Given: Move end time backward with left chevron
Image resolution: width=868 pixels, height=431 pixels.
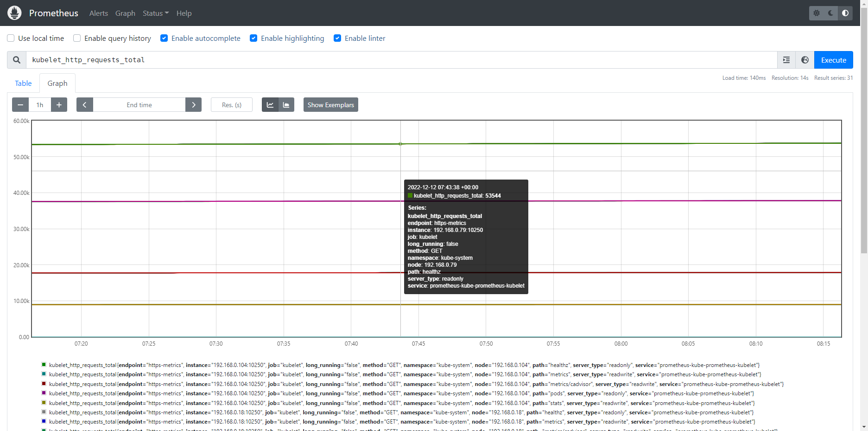Looking at the screenshot, I should pyautogui.click(x=84, y=105).
